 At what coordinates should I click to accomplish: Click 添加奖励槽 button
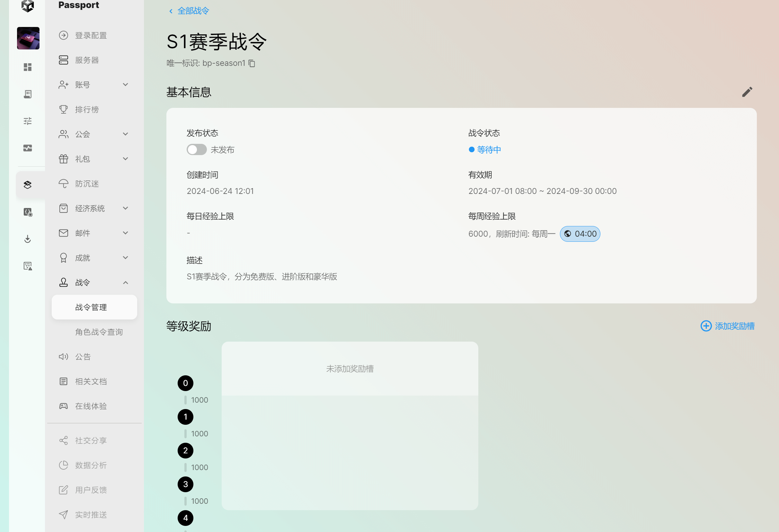tap(727, 326)
